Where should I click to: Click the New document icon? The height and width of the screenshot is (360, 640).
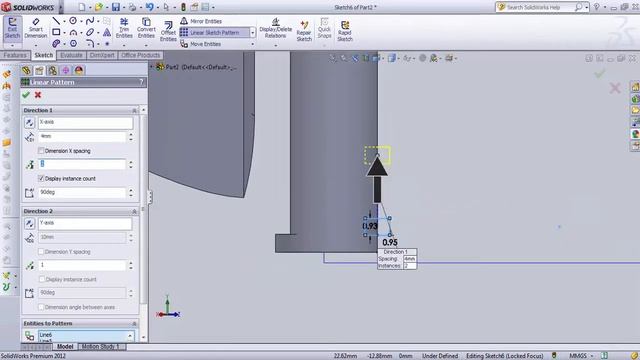tap(82, 7)
